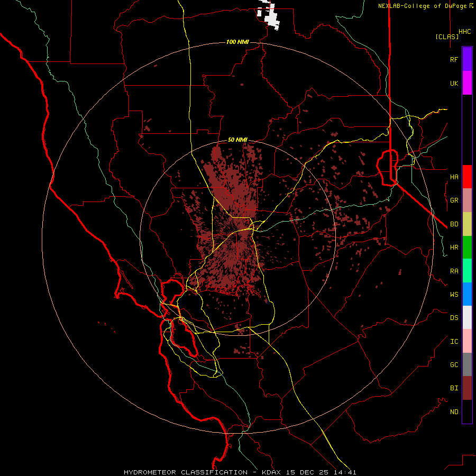
Task: Click the WS blue legend swatch
Action: (x=467, y=294)
